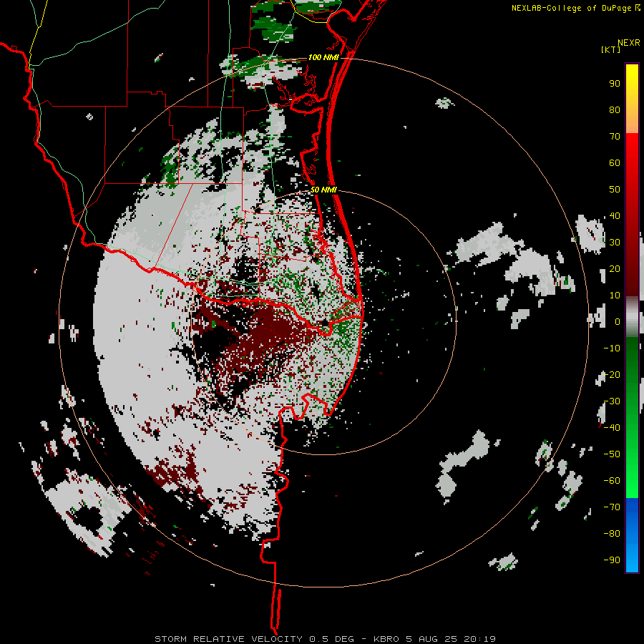Click the -40 value on velocity scale
Screen dimensions: 644x644
click(612, 428)
